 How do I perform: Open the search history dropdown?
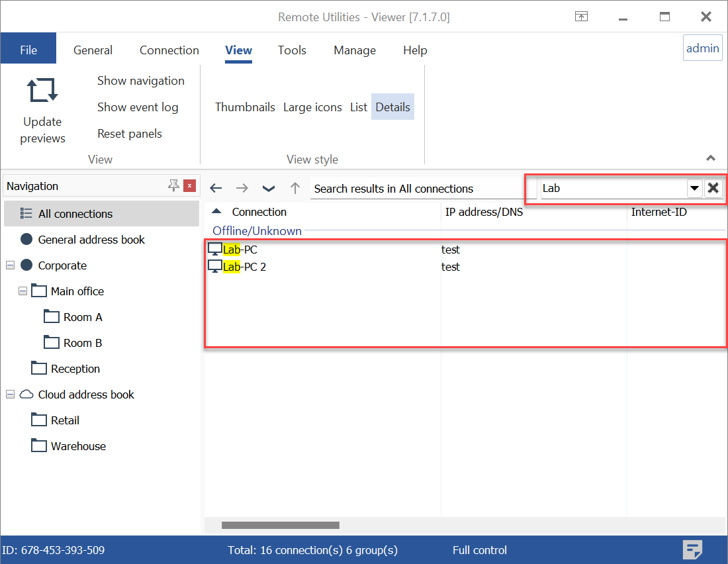point(694,188)
